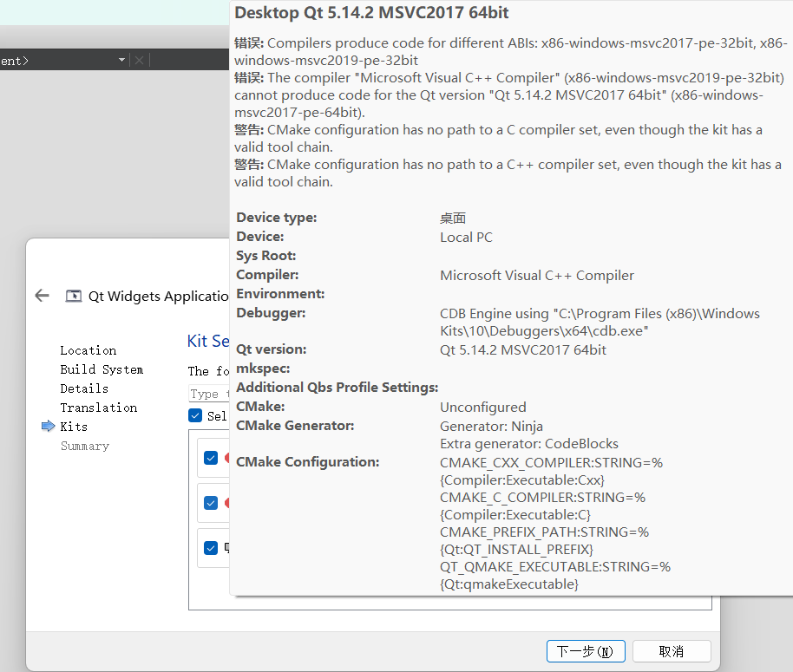The height and width of the screenshot is (672, 793).
Task: Click the 下一步(N) button
Action: point(586,651)
